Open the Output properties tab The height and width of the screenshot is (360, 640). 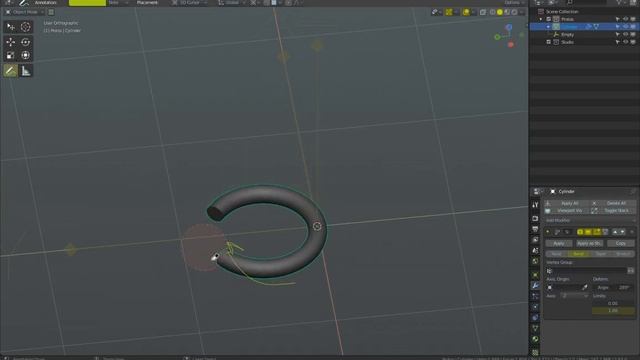535,229
